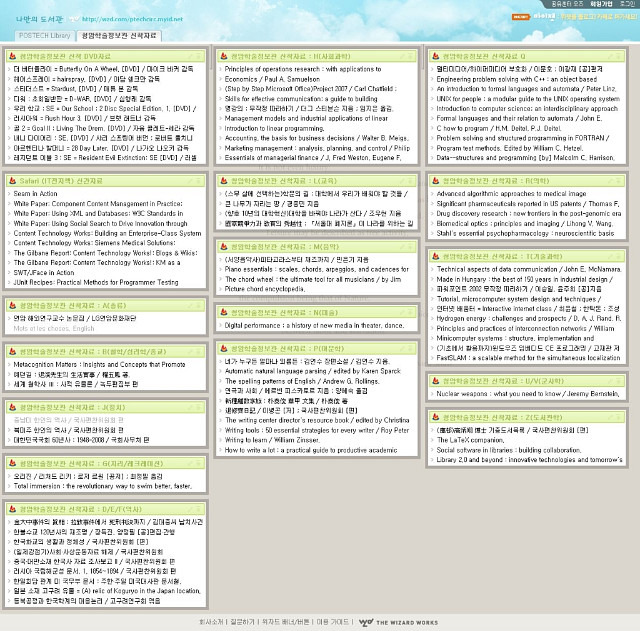Click the feed icon of DVD자료 widget
640x631 pixels.
13,56
